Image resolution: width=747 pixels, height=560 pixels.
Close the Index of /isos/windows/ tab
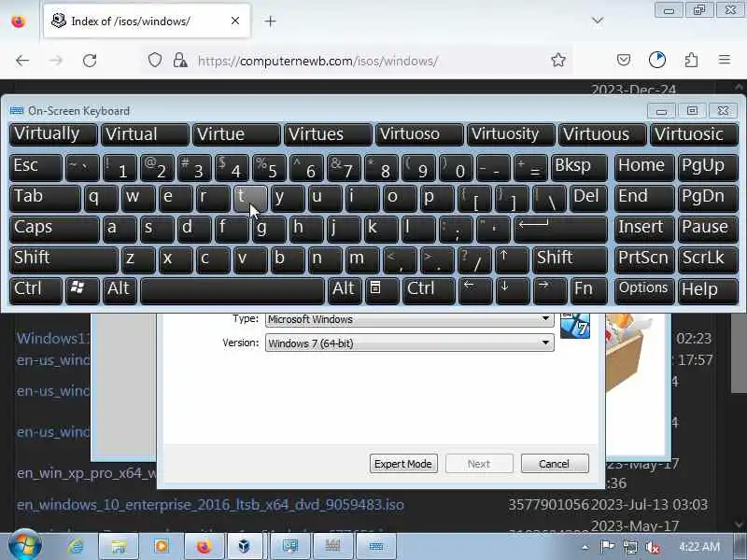[x=235, y=21]
